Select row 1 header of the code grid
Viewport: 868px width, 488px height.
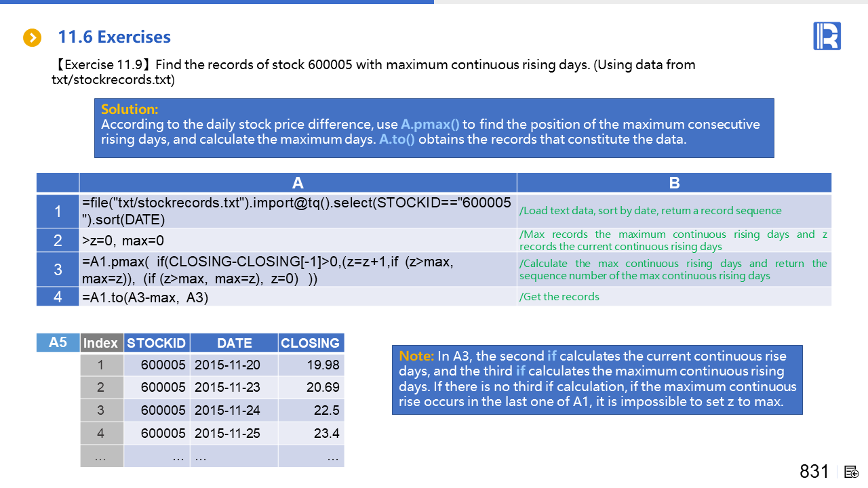click(x=58, y=211)
